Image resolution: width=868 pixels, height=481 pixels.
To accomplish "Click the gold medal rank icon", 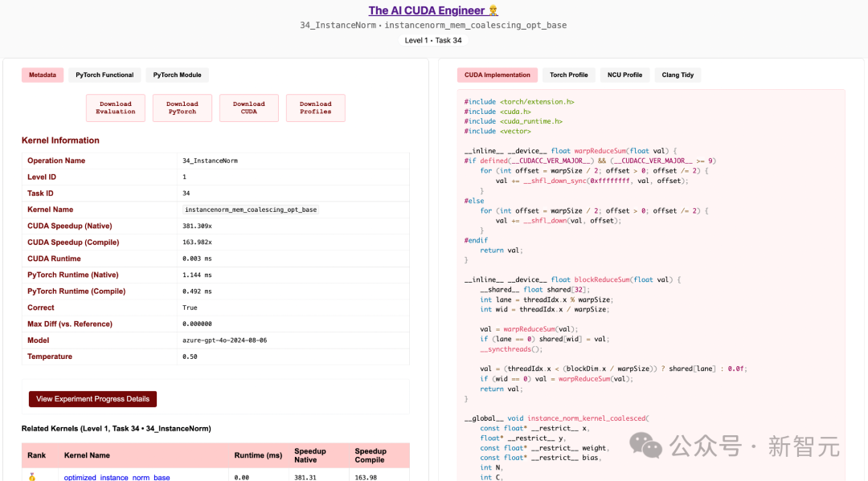I will [x=32, y=477].
